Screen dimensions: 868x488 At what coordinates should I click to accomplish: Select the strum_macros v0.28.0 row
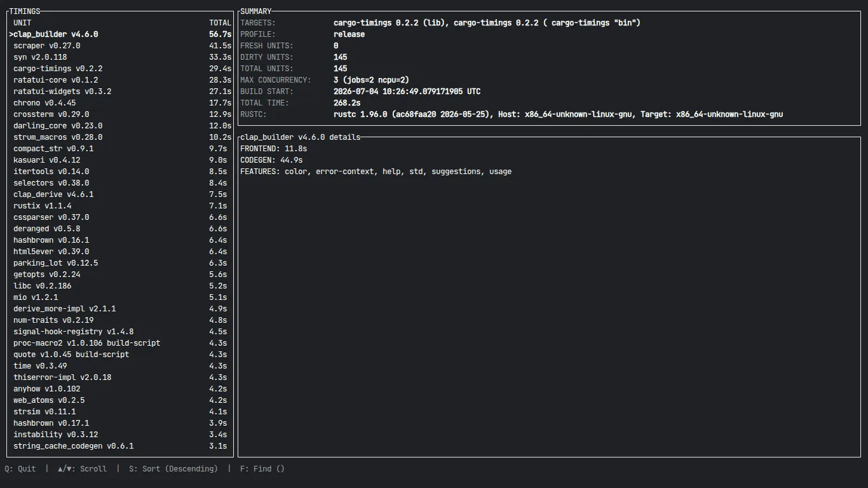click(120, 137)
